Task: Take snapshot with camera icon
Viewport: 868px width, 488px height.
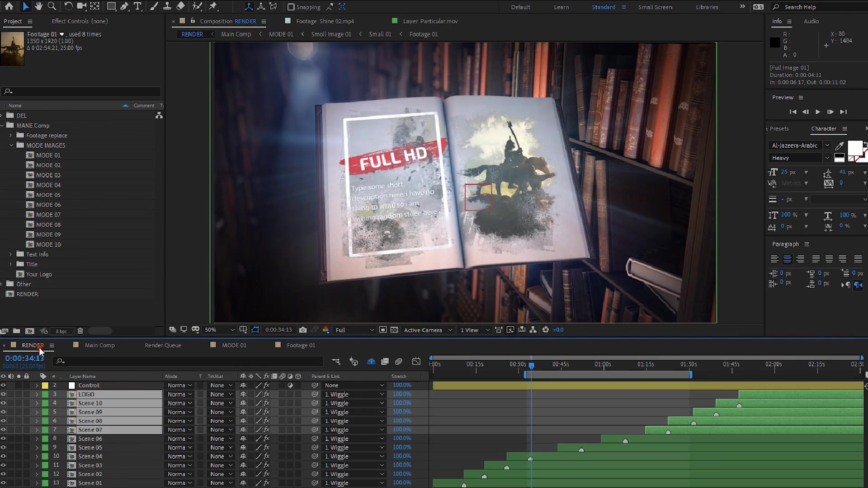Action: 303,330
